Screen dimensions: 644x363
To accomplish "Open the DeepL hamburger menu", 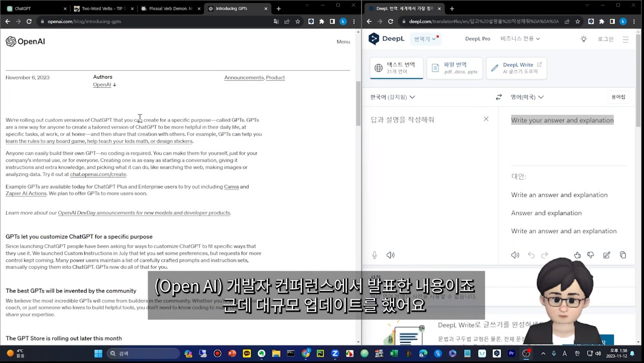I will pyautogui.click(x=625, y=39).
